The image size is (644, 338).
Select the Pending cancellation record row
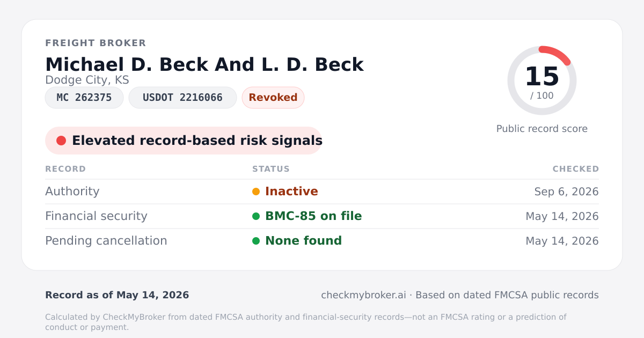click(x=322, y=241)
